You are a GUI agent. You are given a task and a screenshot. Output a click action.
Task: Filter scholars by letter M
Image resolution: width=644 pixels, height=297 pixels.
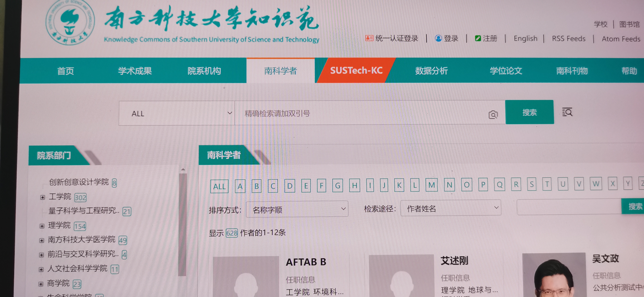(432, 185)
